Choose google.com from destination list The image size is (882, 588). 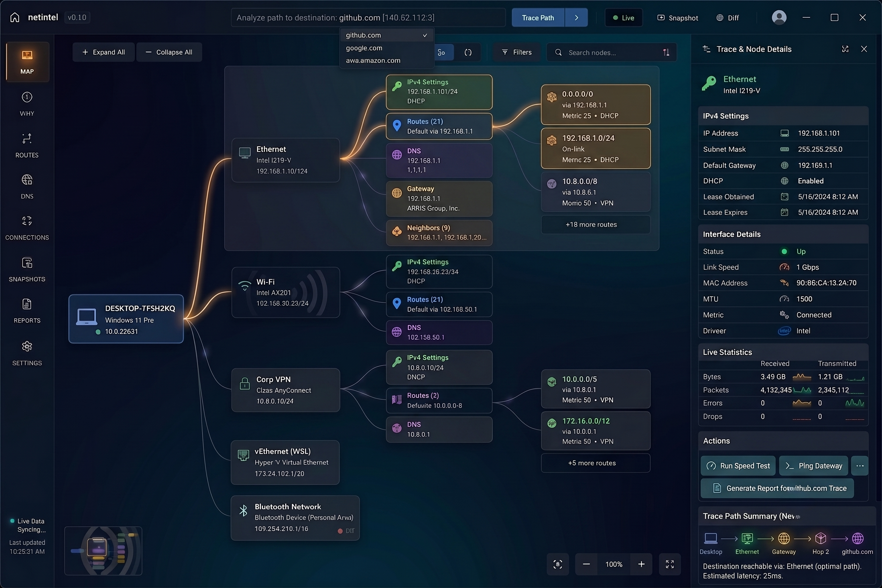[387, 48]
